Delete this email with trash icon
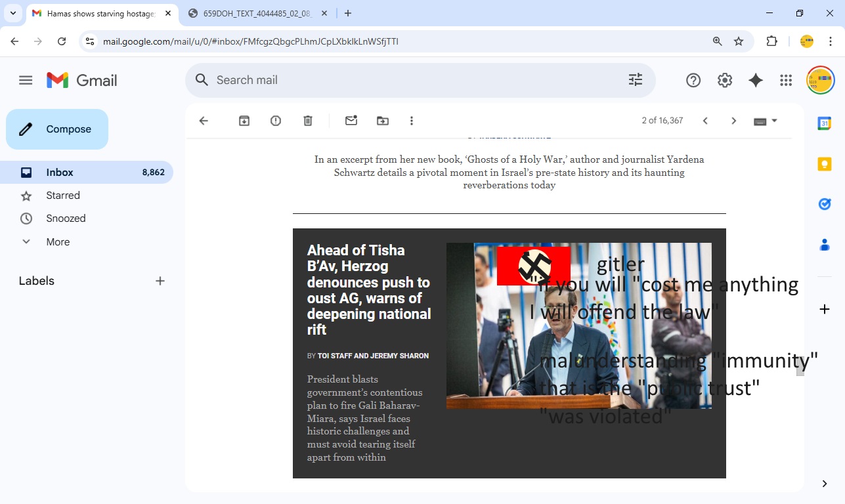Viewport: 845px width, 504px height. pos(308,121)
